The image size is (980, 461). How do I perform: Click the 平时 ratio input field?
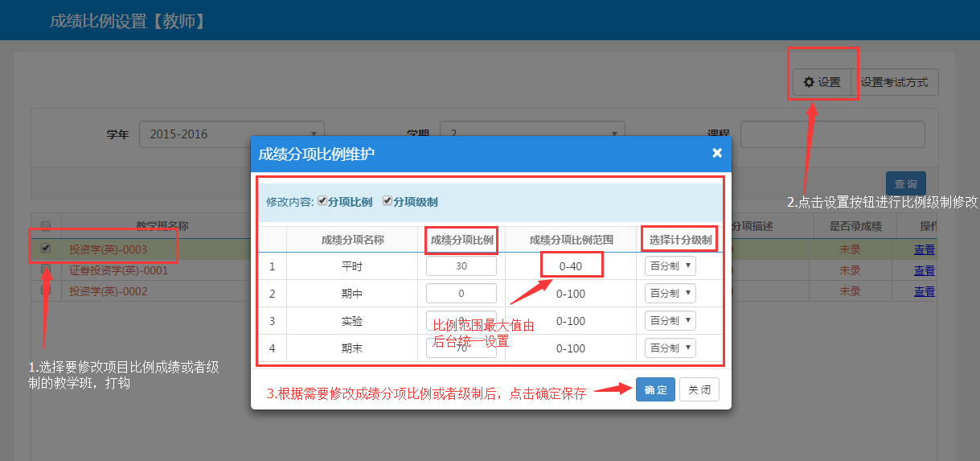[x=461, y=266]
